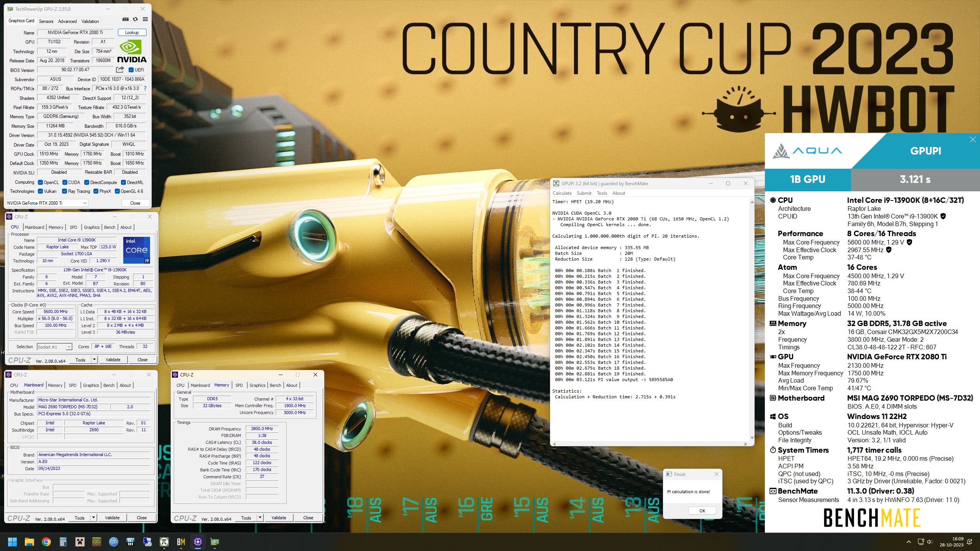Switch to GPUPI pi icon on taskbar
This screenshot has width=980, height=551.
coord(164,542)
